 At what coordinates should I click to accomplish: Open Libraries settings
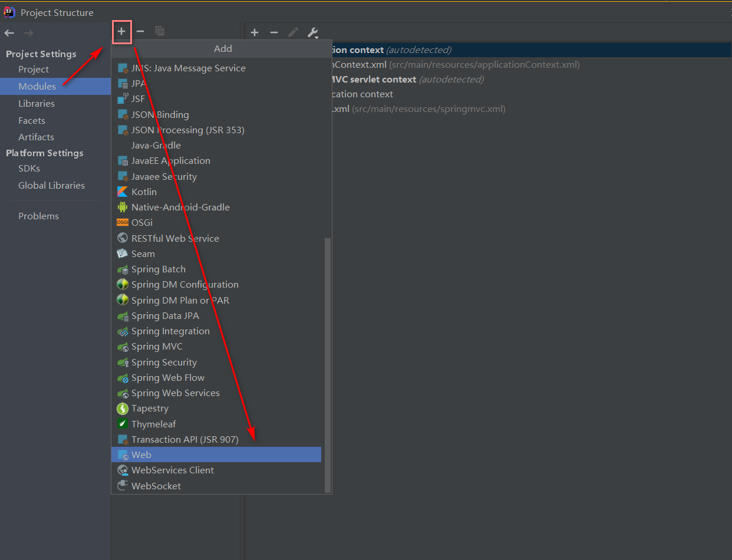37,103
